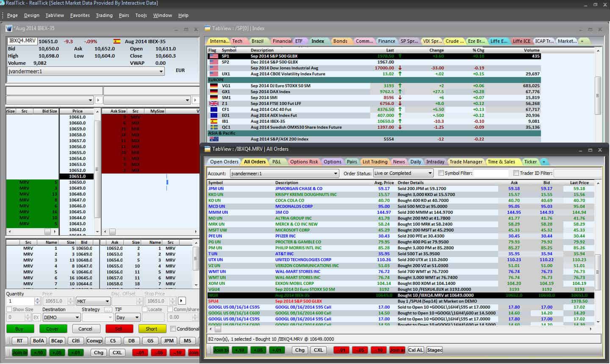Switch to the Trade Manager tab

[466, 162]
